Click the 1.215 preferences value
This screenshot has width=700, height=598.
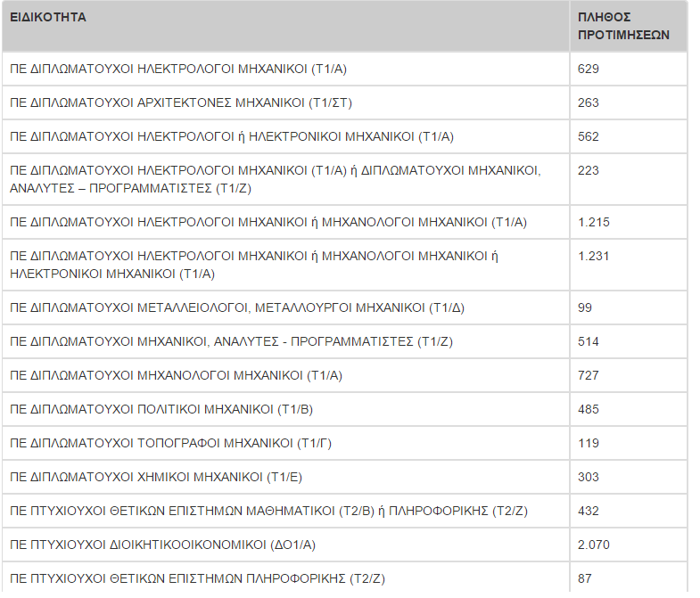coord(594,222)
